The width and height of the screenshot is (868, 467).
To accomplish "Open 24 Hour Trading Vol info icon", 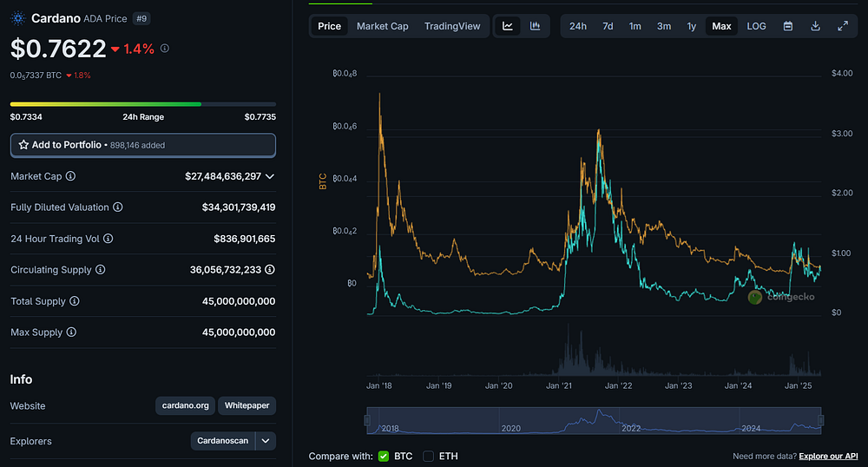I will coord(108,239).
